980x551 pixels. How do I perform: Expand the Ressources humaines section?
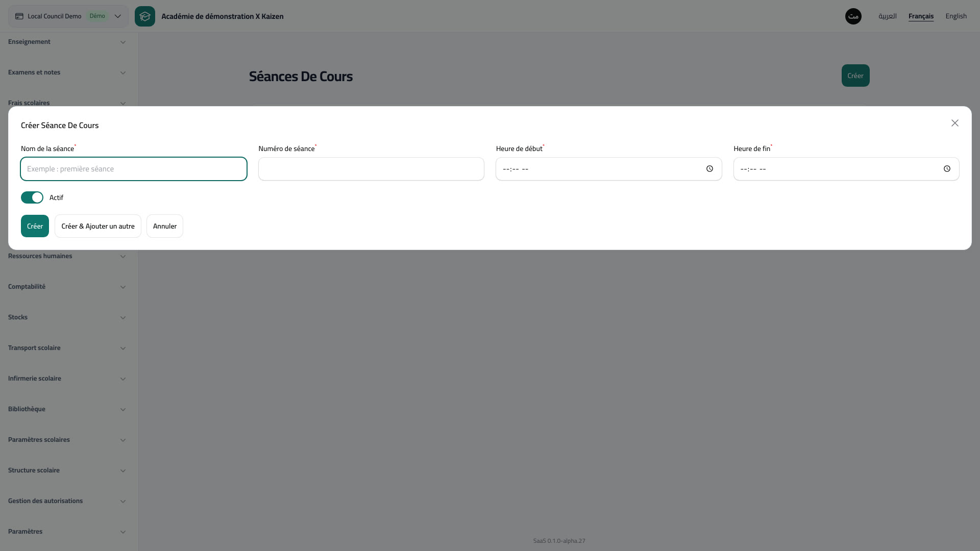click(67, 256)
